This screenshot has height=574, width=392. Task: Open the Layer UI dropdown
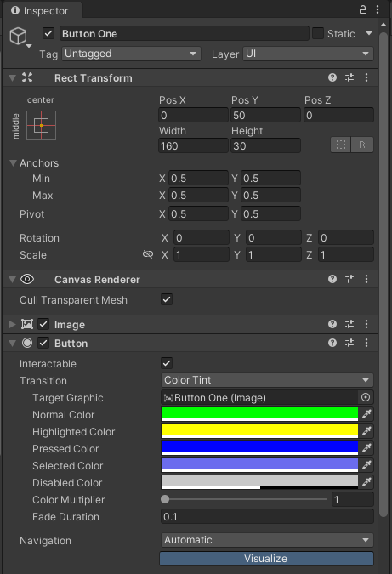[308, 54]
